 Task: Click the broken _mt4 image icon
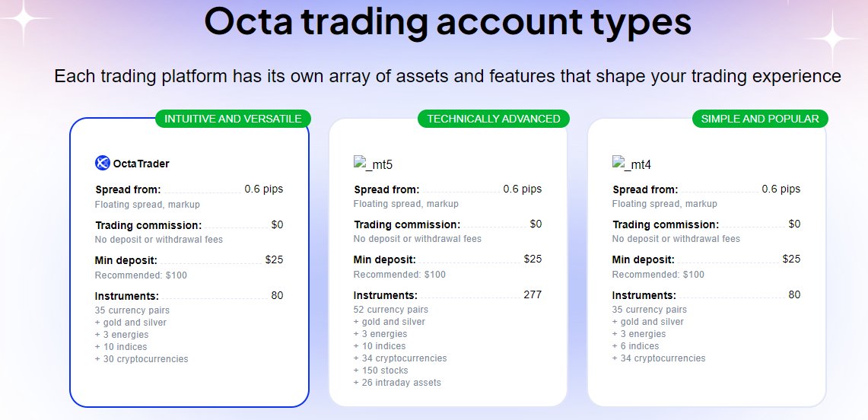[x=618, y=162]
